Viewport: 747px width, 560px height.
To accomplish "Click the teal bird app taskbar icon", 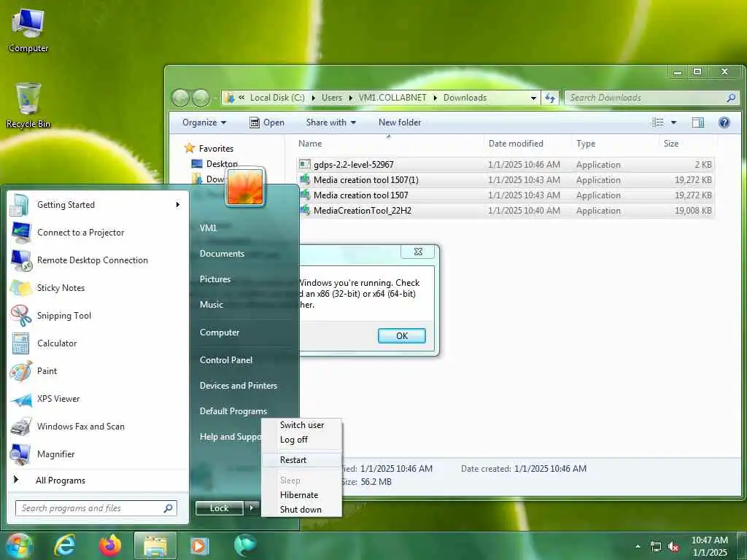I will [x=245, y=545].
